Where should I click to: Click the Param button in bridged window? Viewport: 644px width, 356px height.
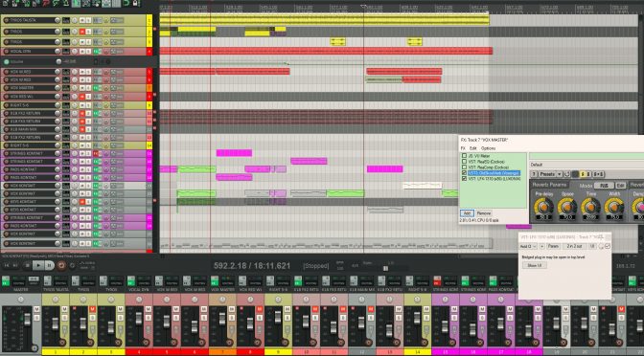[x=553, y=246]
